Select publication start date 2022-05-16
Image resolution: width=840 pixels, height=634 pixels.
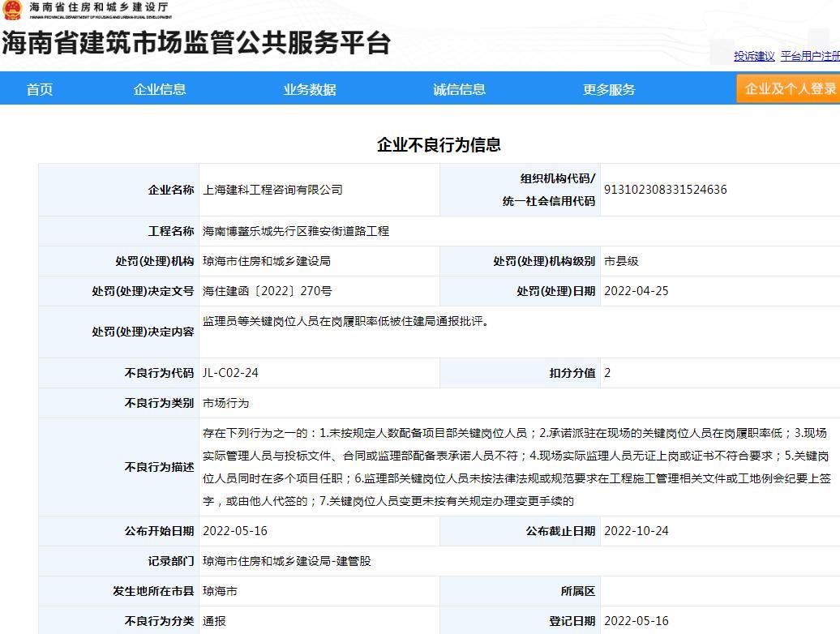[x=235, y=531]
